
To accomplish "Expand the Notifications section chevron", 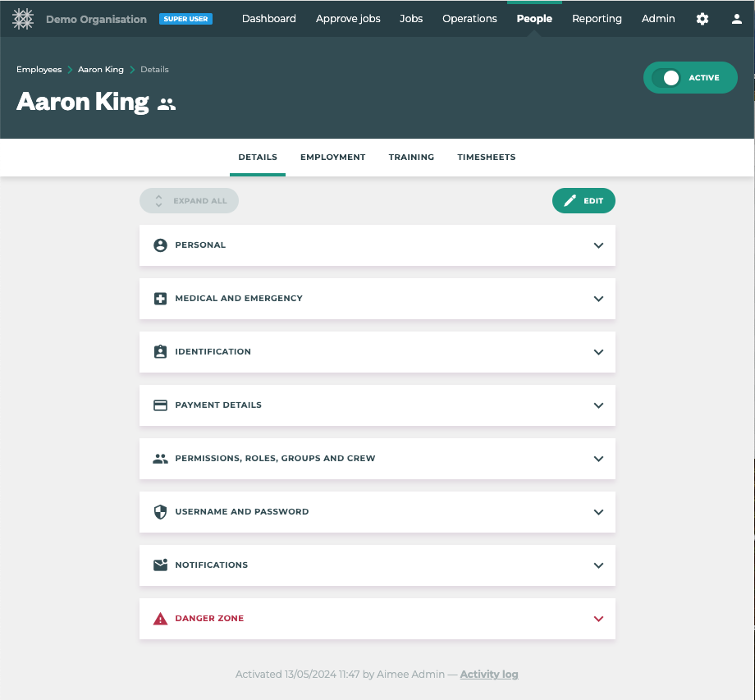I will coord(598,565).
